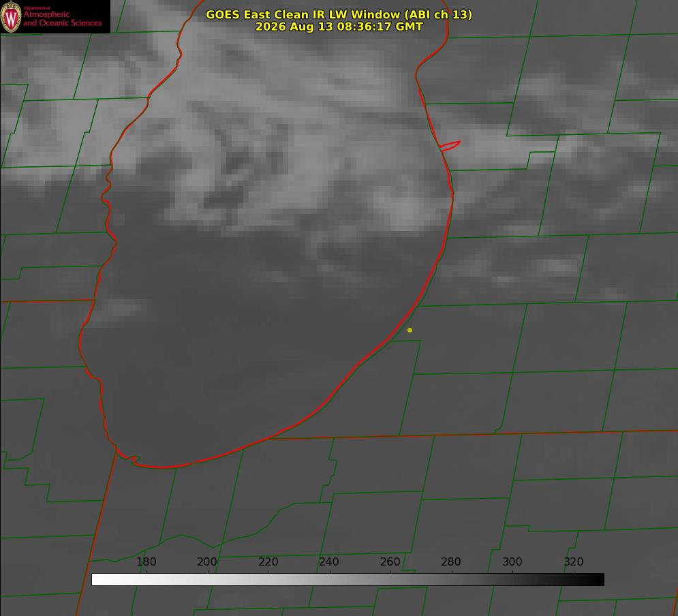Click the mid-gray center of the colorbar
The width and height of the screenshot is (678, 616).
(348, 580)
